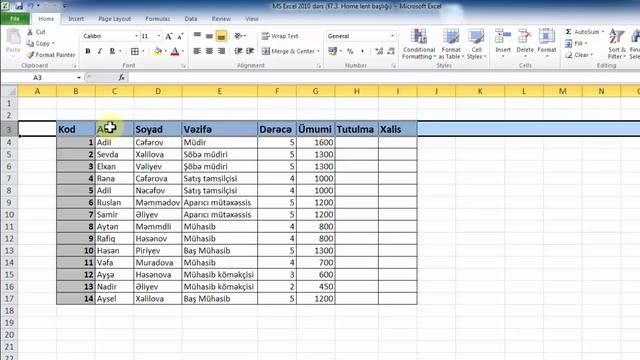Open Conditional Formatting icon
The width and height of the screenshot is (640, 360).
[419, 37]
